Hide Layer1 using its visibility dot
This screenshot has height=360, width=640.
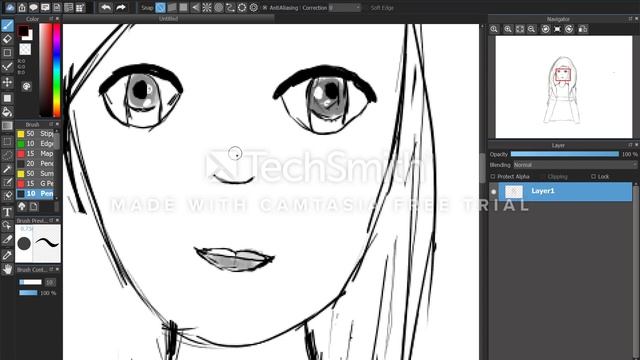pos(493,191)
